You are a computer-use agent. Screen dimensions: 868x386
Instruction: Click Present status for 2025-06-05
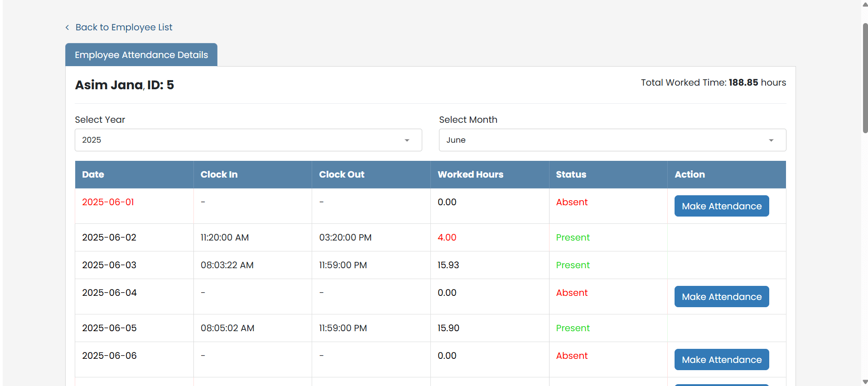[573, 328]
